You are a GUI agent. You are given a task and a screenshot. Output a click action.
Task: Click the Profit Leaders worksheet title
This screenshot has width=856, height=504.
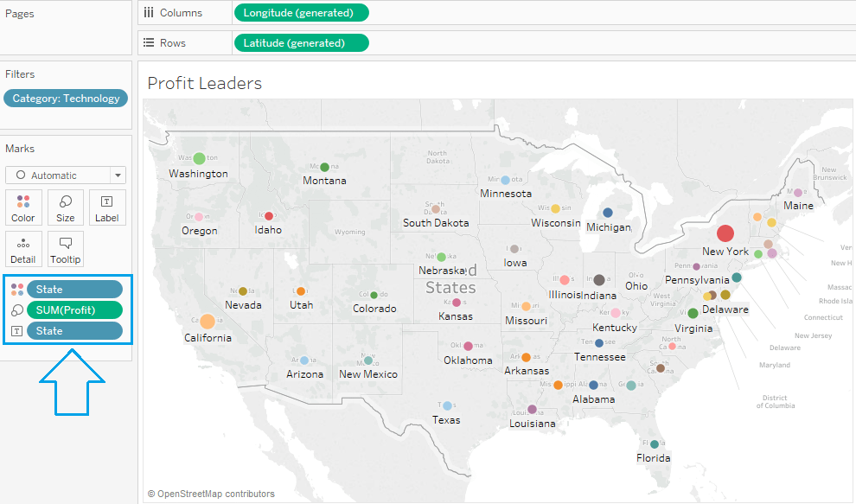[x=205, y=83]
